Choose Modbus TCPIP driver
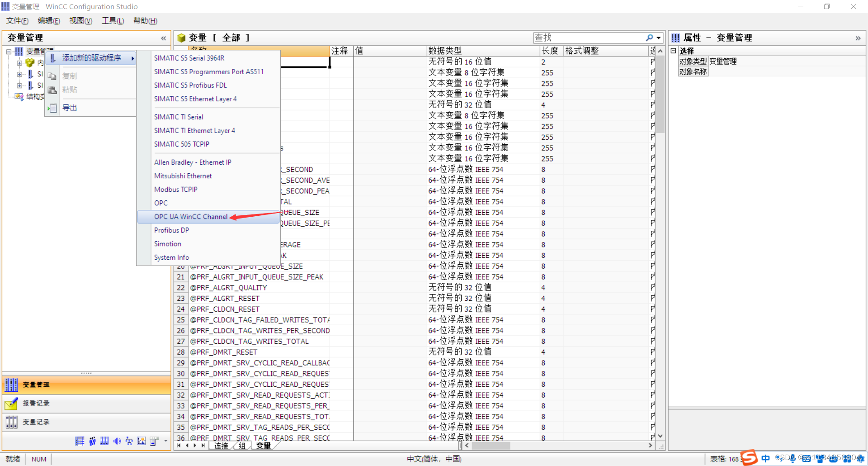 (208, 190)
